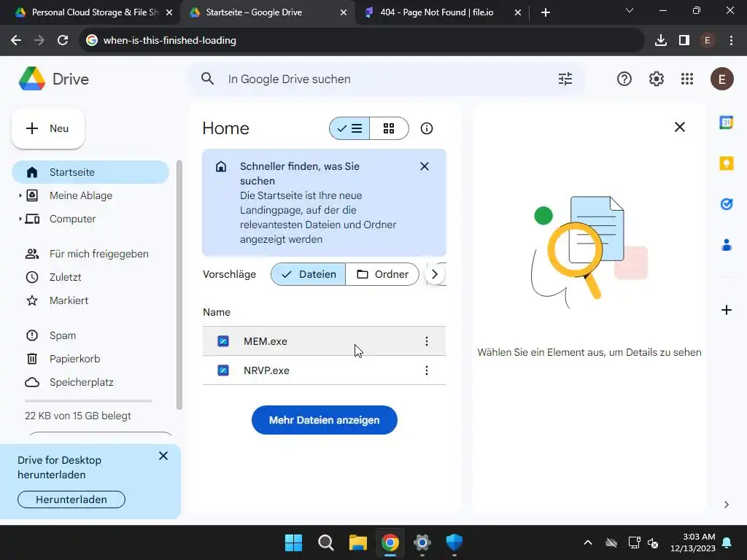Viewport: 747px width, 560px height.
Task: Open Chrome tab search dropdown
Action: click(x=630, y=10)
